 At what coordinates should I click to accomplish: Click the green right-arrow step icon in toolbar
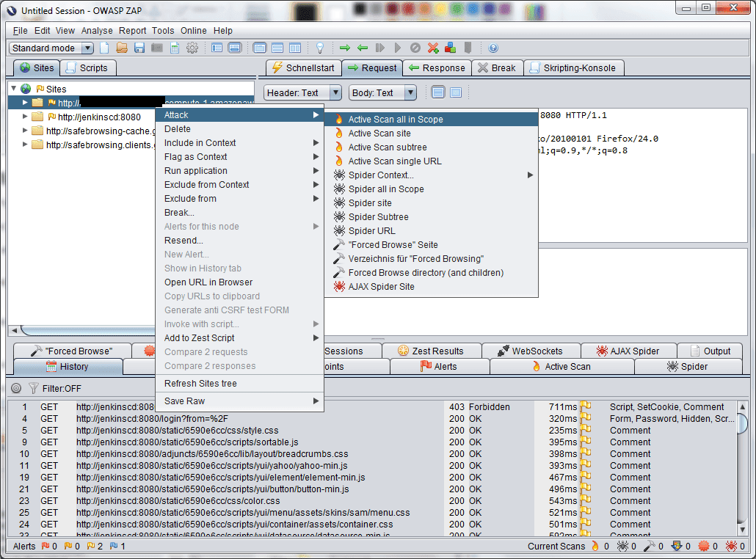pyautogui.click(x=345, y=48)
